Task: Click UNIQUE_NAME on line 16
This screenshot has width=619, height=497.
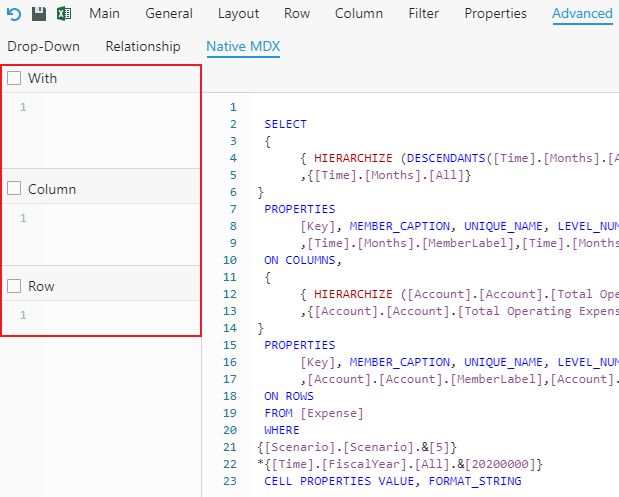Action: pos(503,362)
